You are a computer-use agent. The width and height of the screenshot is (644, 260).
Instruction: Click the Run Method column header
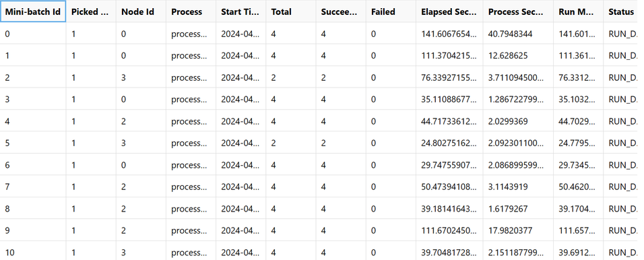click(x=578, y=11)
